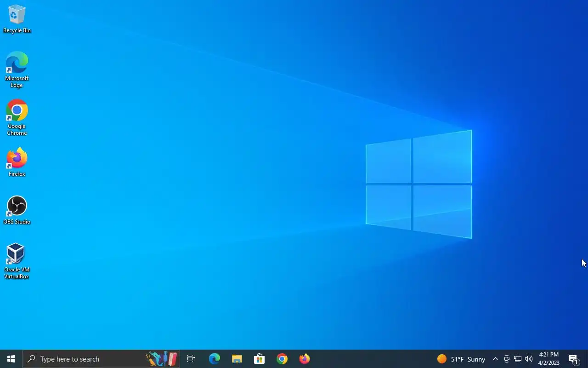Click the Show desktop strip

[587, 359]
